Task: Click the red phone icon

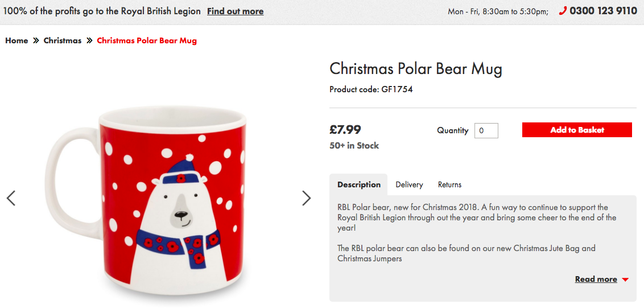Action: tap(563, 11)
